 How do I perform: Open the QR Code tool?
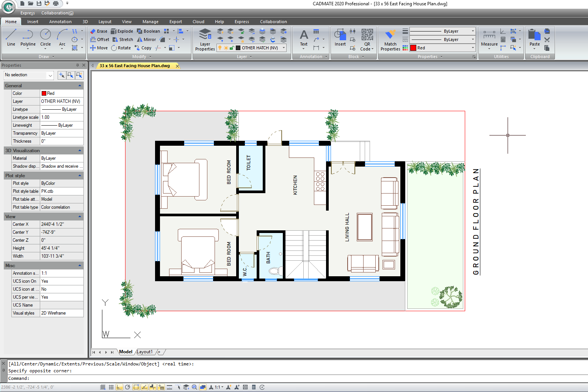tap(367, 39)
